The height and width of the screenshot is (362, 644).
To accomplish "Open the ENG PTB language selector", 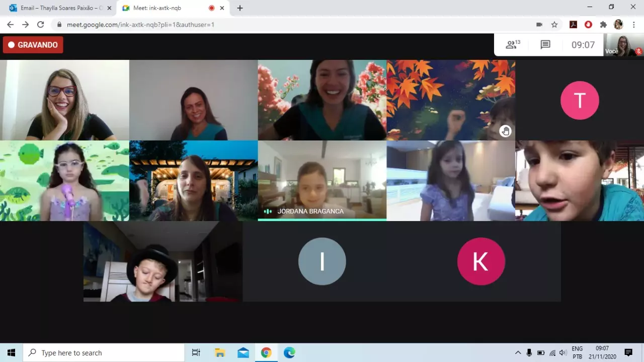I will (x=577, y=352).
